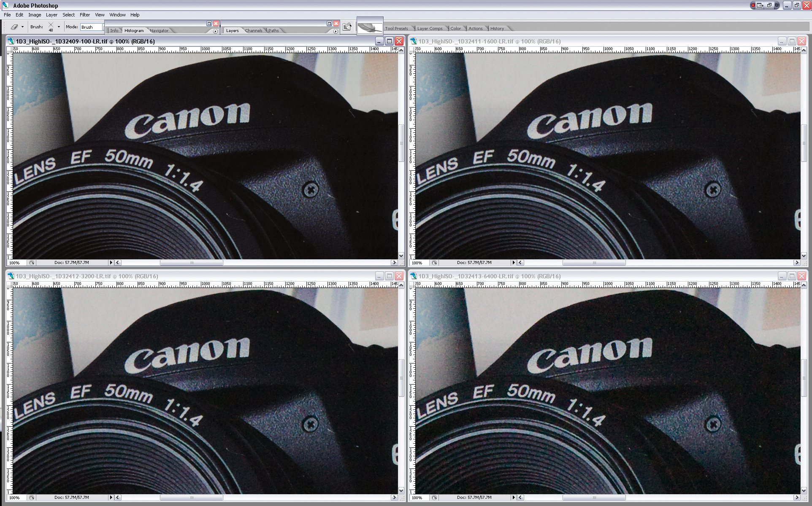Open the Filter menu
The image size is (812, 506).
click(x=85, y=15)
